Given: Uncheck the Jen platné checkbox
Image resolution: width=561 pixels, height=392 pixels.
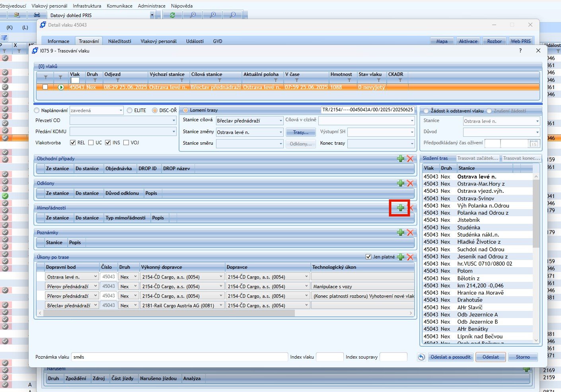Looking at the screenshot, I should coord(368,257).
